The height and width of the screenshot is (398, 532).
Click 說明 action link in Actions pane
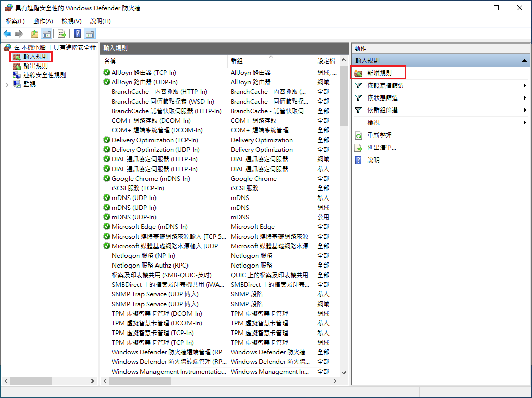pos(373,160)
